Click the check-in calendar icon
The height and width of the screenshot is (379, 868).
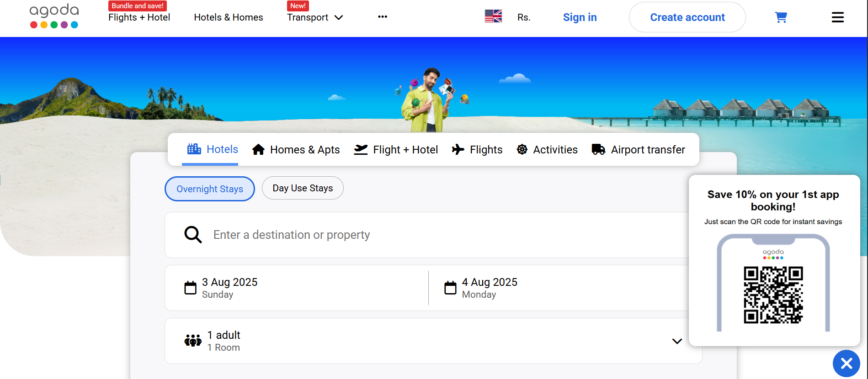(x=190, y=288)
